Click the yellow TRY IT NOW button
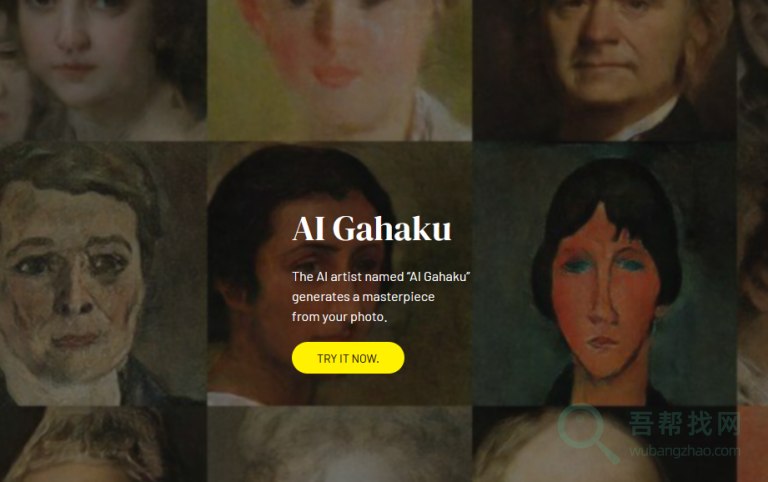The height and width of the screenshot is (482, 768). [x=348, y=358]
